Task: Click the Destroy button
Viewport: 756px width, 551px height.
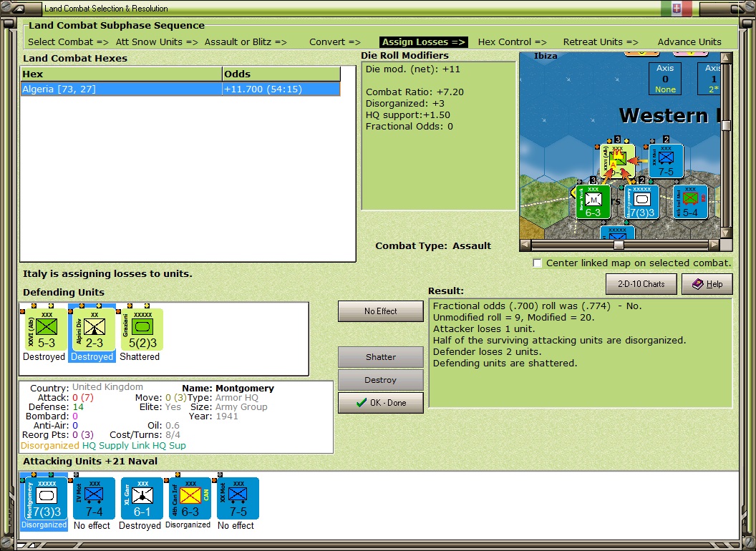Action: click(x=380, y=380)
